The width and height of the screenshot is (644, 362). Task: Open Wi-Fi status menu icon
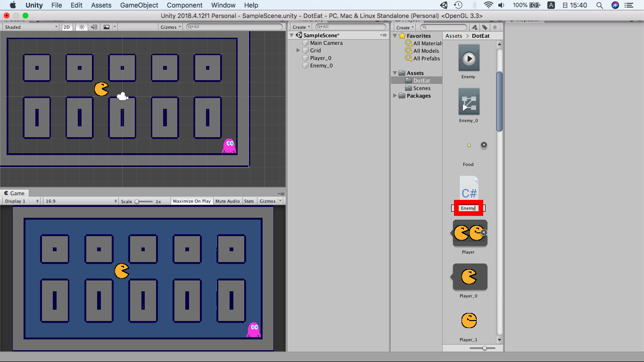pos(488,5)
